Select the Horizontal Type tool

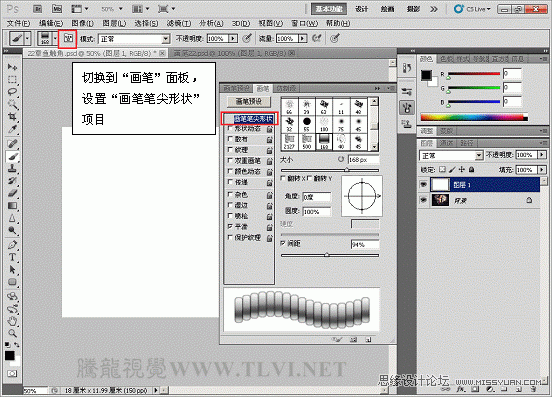(x=12, y=257)
